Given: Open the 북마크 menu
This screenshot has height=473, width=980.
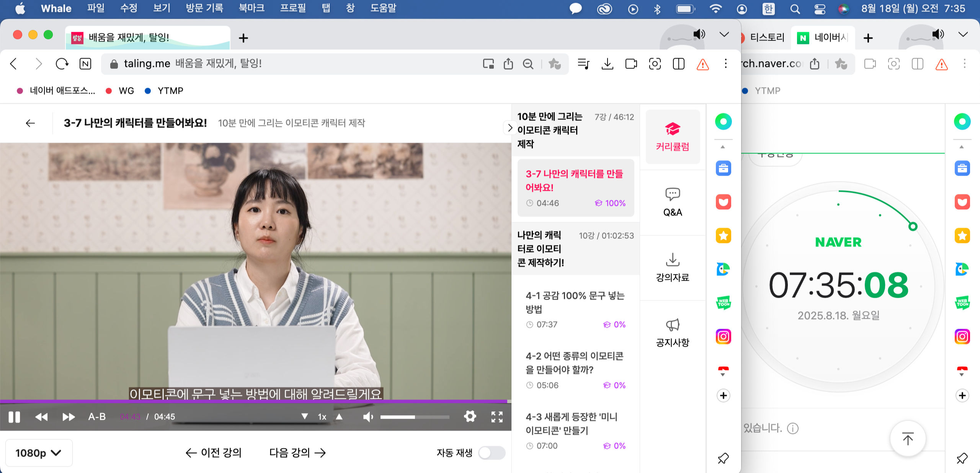Looking at the screenshot, I should click(252, 8).
